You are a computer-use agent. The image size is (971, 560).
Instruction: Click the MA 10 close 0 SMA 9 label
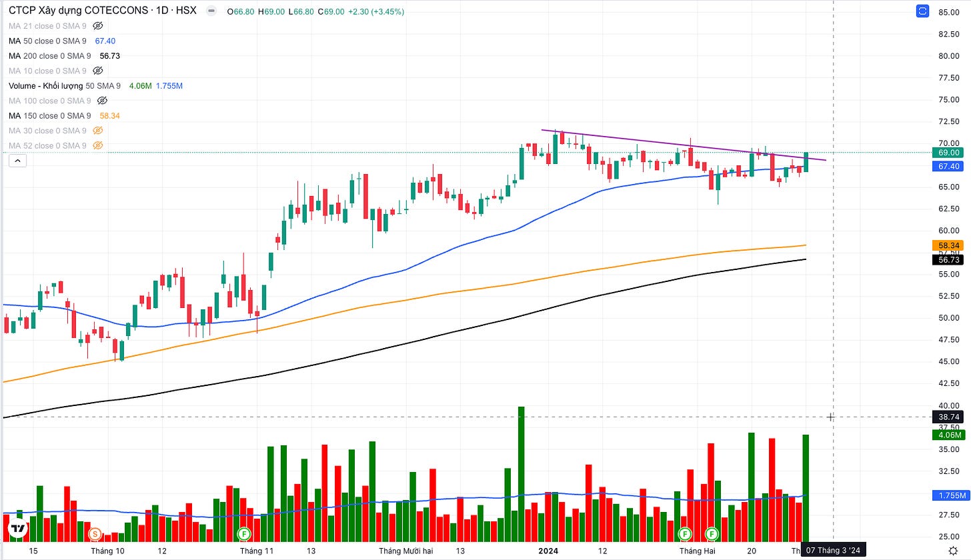[47, 71]
